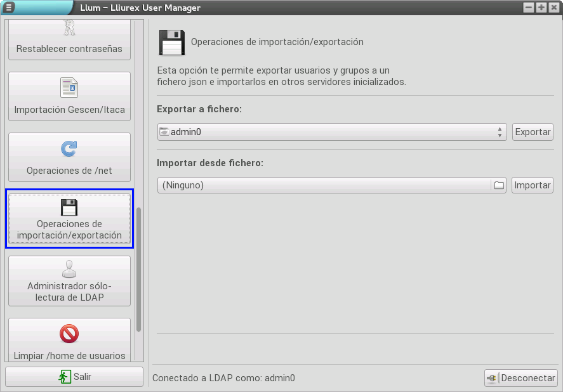This screenshot has width=563, height=392.
Task: Click the blue refresh arrow for Operaciones de /net
Action: (69, 148)
